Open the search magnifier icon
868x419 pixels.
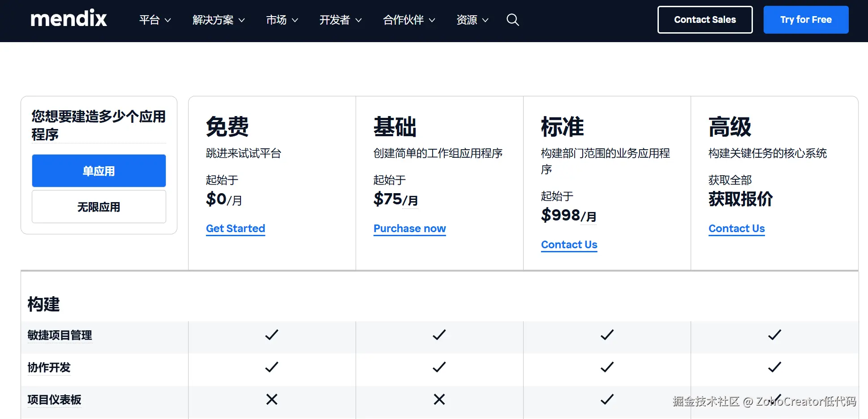pyautogui.click(x=512, y=20)
